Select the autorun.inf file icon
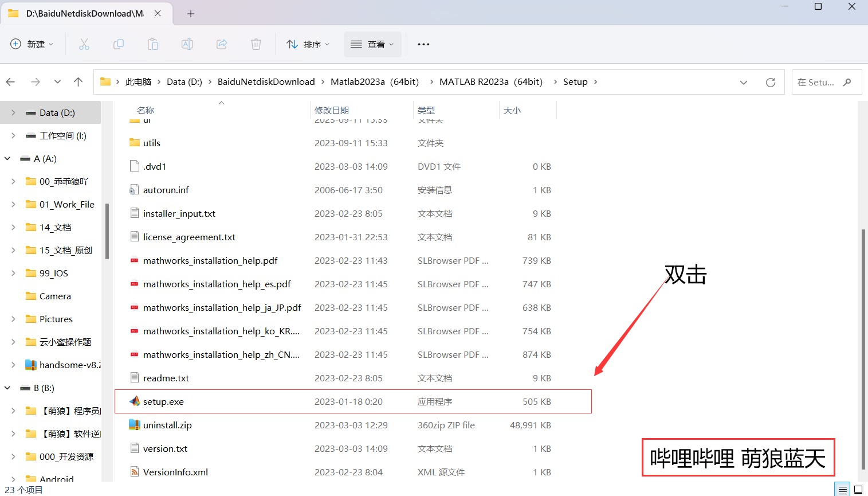Image resolution: width=868 pixels, height=496 pixels. [135, 190]
